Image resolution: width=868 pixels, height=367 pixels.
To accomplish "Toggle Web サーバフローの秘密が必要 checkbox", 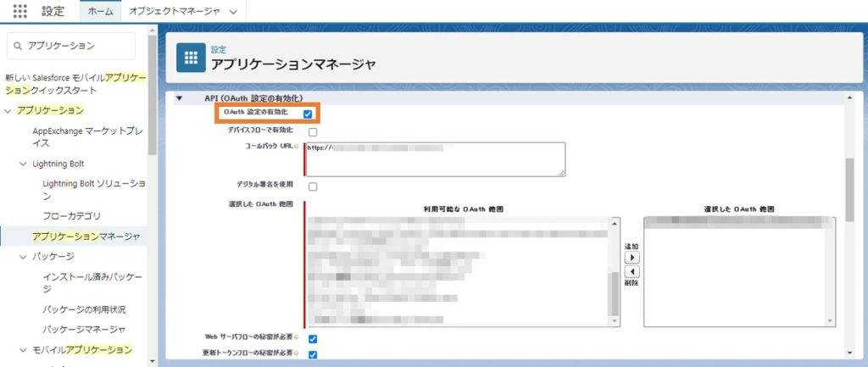I will [x=313, y=339].
